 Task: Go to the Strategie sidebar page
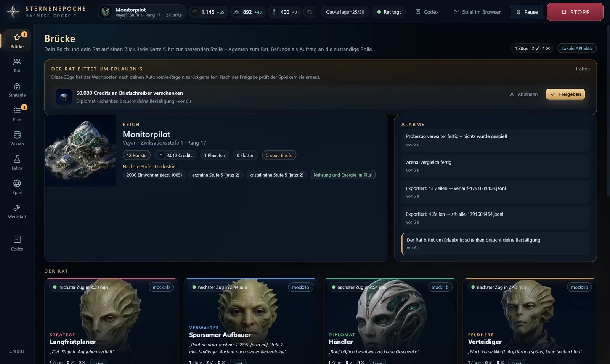17,90
